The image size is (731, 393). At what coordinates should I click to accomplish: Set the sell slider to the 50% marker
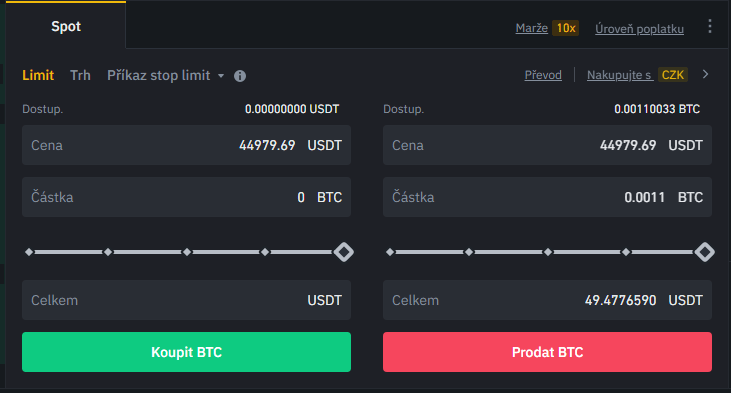coord(548,252)
